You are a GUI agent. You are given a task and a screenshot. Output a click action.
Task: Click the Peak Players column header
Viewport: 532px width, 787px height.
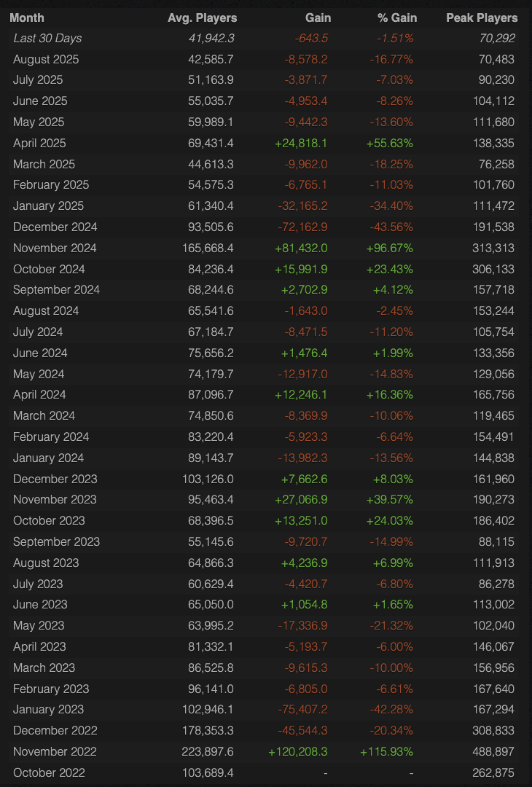[482, 17]
